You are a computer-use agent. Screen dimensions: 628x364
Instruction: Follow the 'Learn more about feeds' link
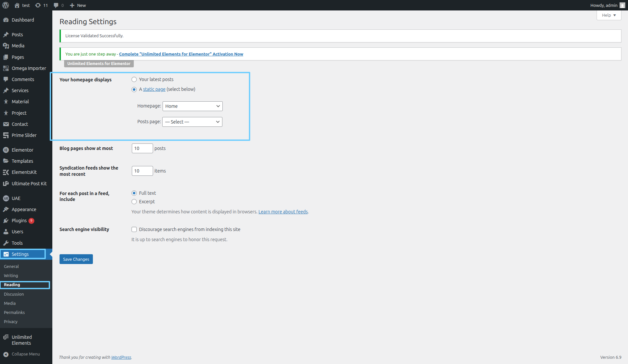click(283, 212)
